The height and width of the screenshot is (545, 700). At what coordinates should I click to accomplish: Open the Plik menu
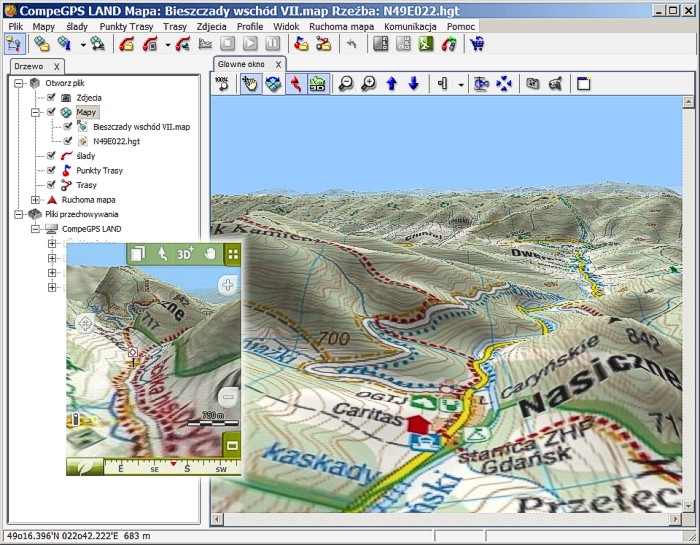(16, 27)
